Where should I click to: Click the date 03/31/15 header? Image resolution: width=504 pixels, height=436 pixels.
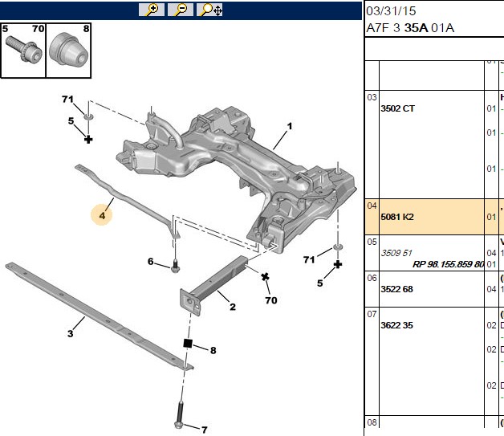[x=391, y=11]
